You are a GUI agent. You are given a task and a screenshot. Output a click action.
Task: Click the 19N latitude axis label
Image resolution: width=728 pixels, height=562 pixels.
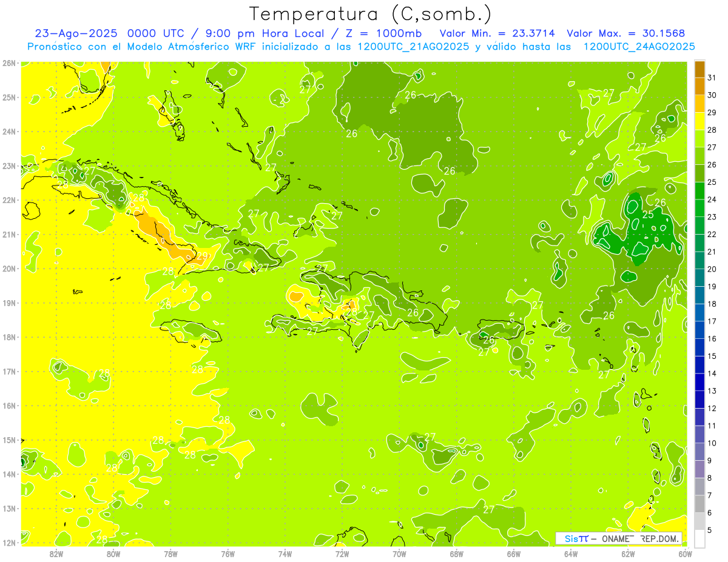click(8, 303)
